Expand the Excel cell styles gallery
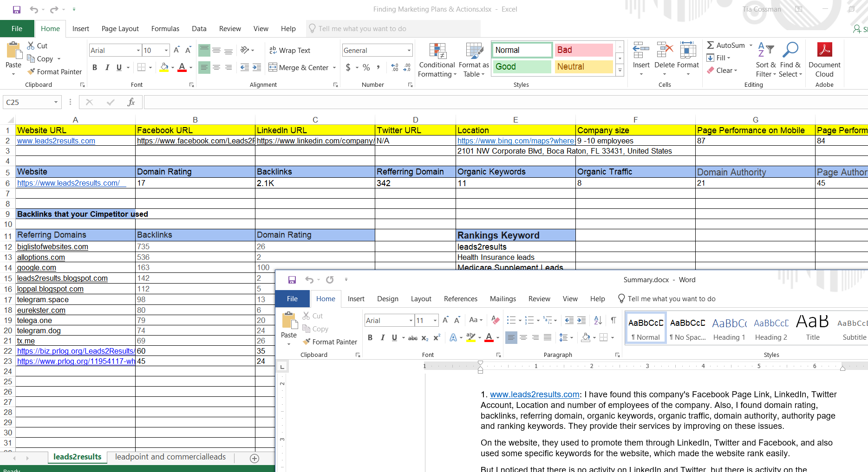868x472 pixels. 620,71
